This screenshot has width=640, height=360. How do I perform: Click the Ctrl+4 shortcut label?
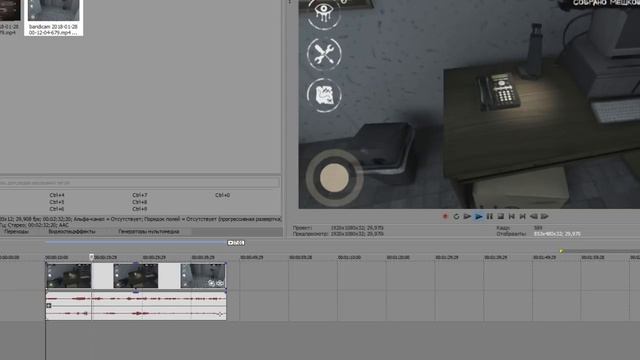57,195
